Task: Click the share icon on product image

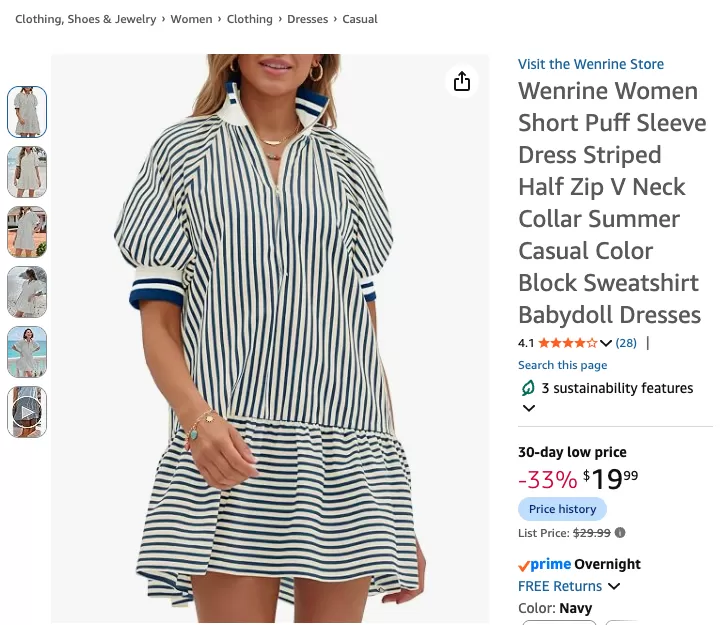Action: click(462, 81)
